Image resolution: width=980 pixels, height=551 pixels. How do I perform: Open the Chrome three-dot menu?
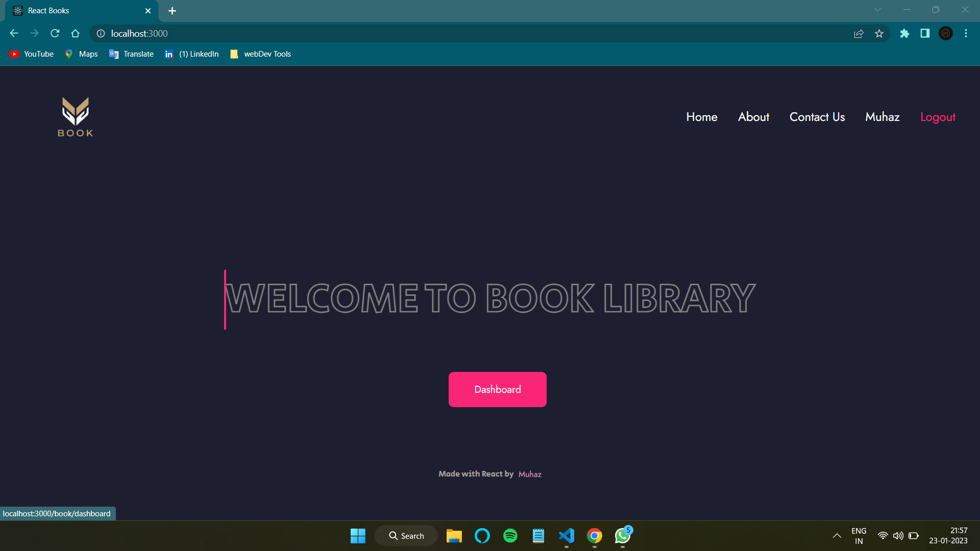point(966,33)
